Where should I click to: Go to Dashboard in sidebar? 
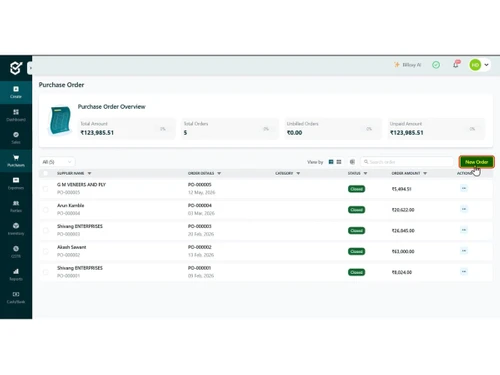coord(16,115)
